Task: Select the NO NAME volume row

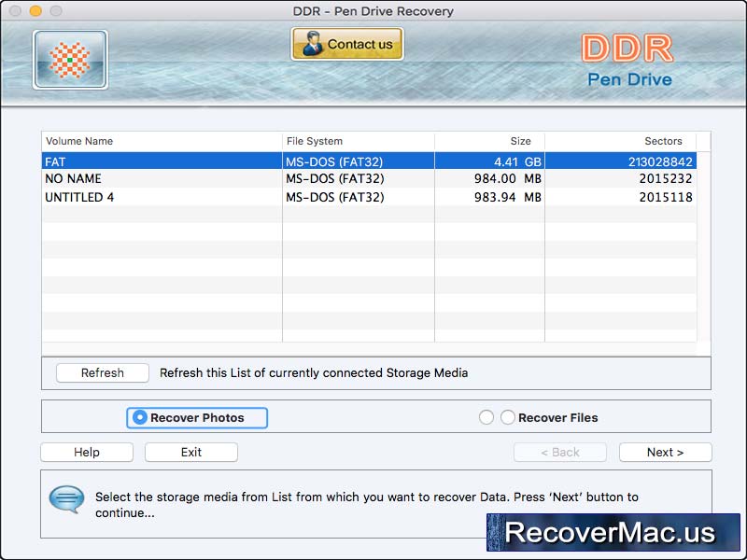Action: tap(187, 178)
